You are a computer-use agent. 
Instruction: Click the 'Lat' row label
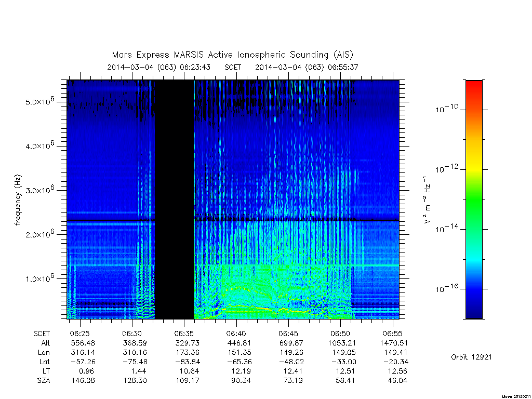click(x=45, y=362)
